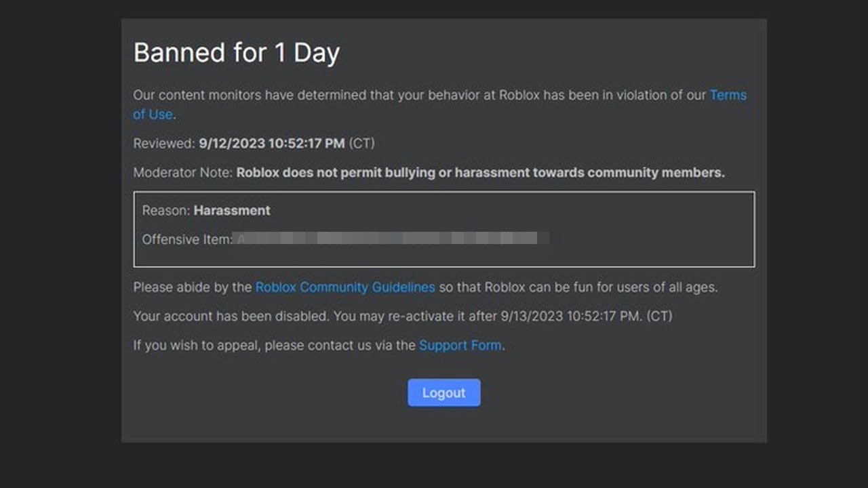Click the bold moderator note about bullying

click(x=480, y=172)
